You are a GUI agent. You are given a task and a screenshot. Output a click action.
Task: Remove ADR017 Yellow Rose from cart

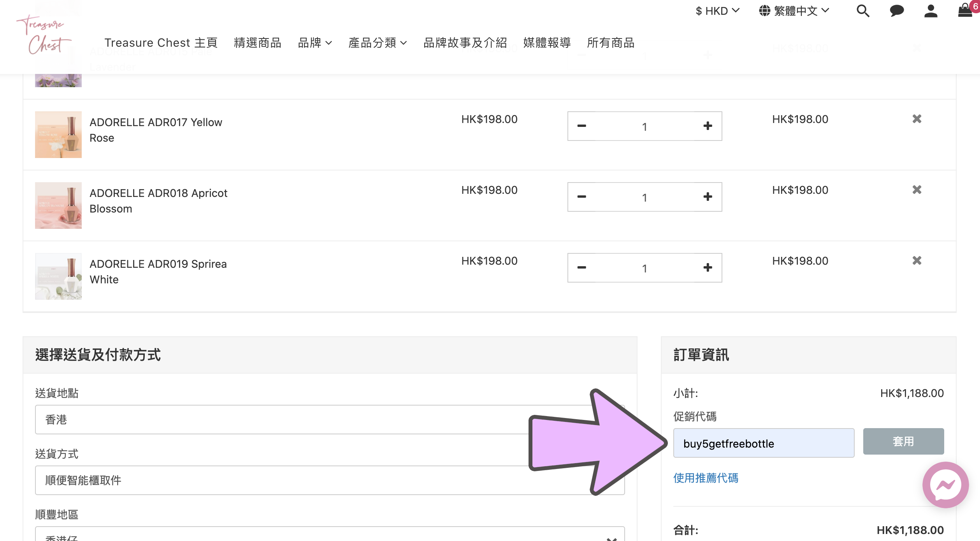click(x=917, y=119)
